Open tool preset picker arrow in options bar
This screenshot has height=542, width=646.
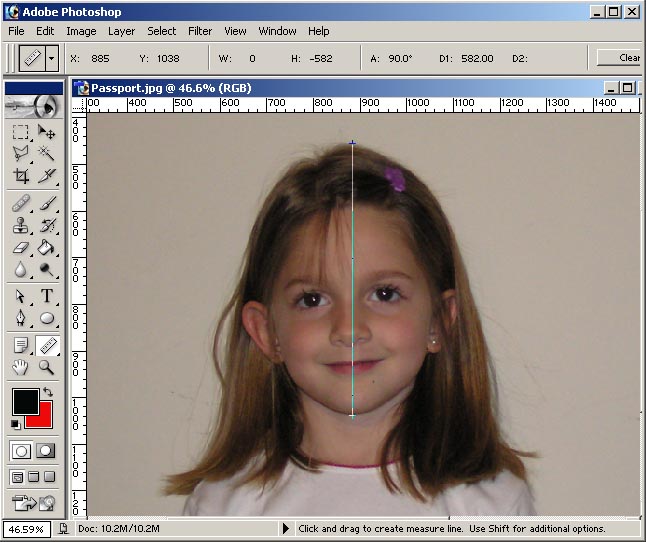click(x=51, y=58)
